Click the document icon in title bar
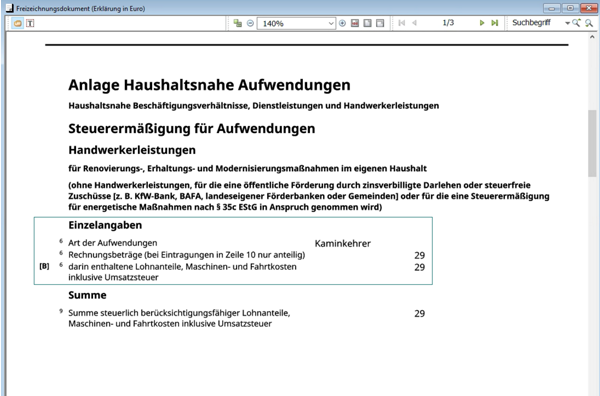The image size is (600, 396). [x=9, y=8]
